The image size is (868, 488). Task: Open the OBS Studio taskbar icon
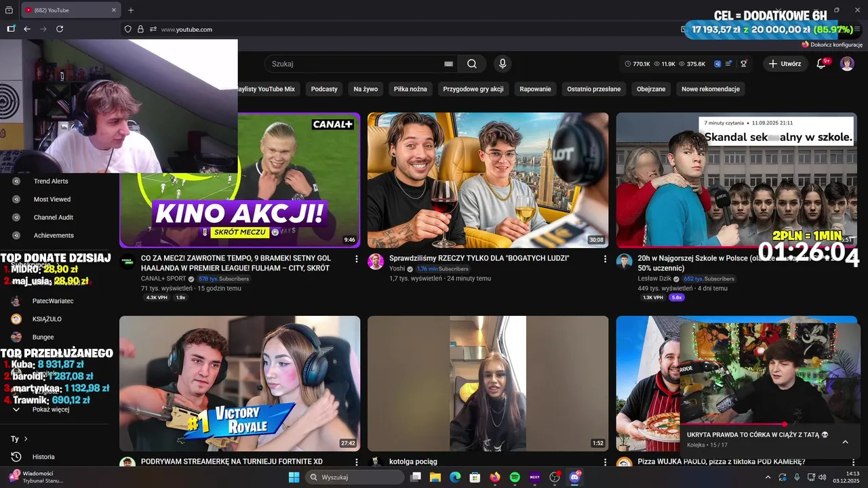(x=555, y=477)
